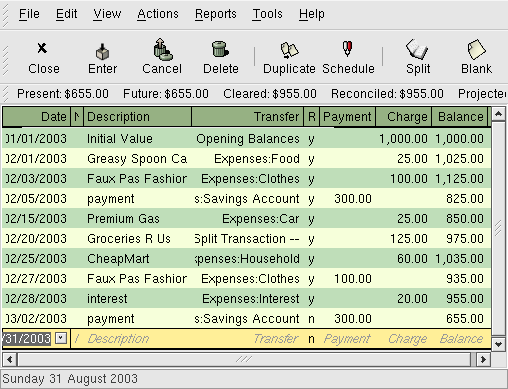Open the File menu

click(x=29, y=14)
